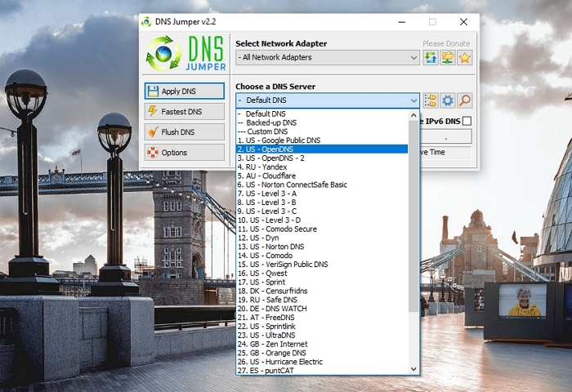The height and width of the screenshot is (392, 572).
Task: Click the DNS Jumper logo
Action: (x=185, y=53)
